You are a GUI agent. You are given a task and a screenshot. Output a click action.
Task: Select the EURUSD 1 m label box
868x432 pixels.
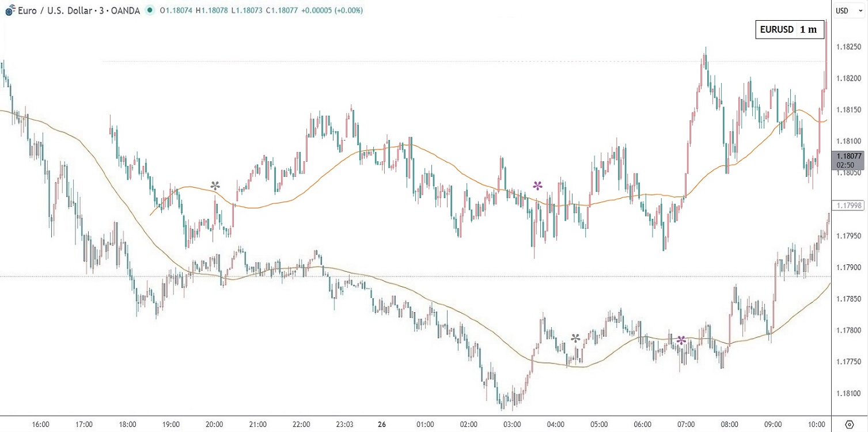(x=790, y=30)
